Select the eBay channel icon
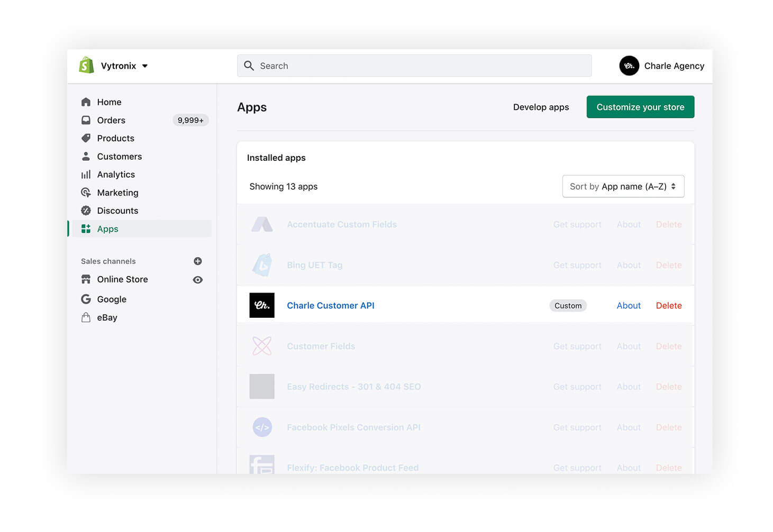Image resolution: width=773 pixels, height=532 pixels. [x=86, y=317]
